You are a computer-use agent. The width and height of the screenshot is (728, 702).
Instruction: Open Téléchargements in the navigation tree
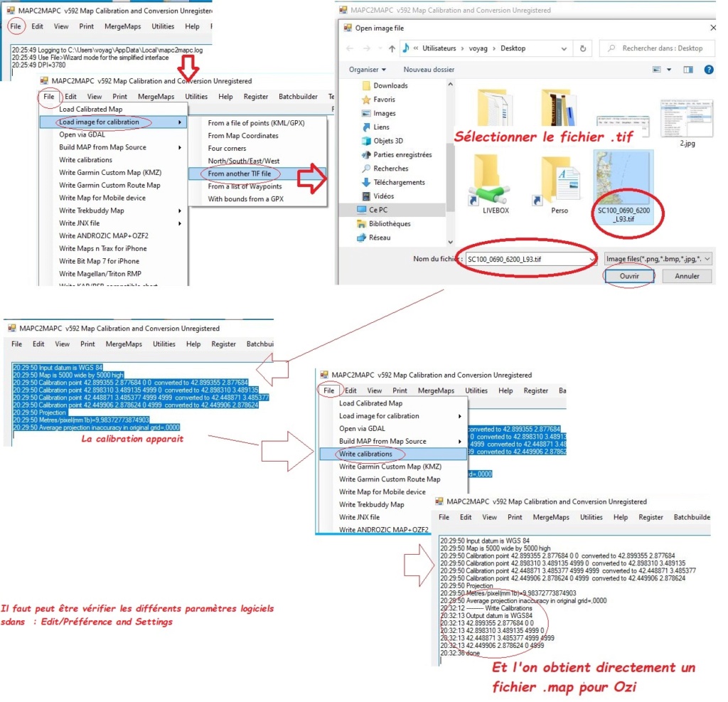(x=399, y=182)
